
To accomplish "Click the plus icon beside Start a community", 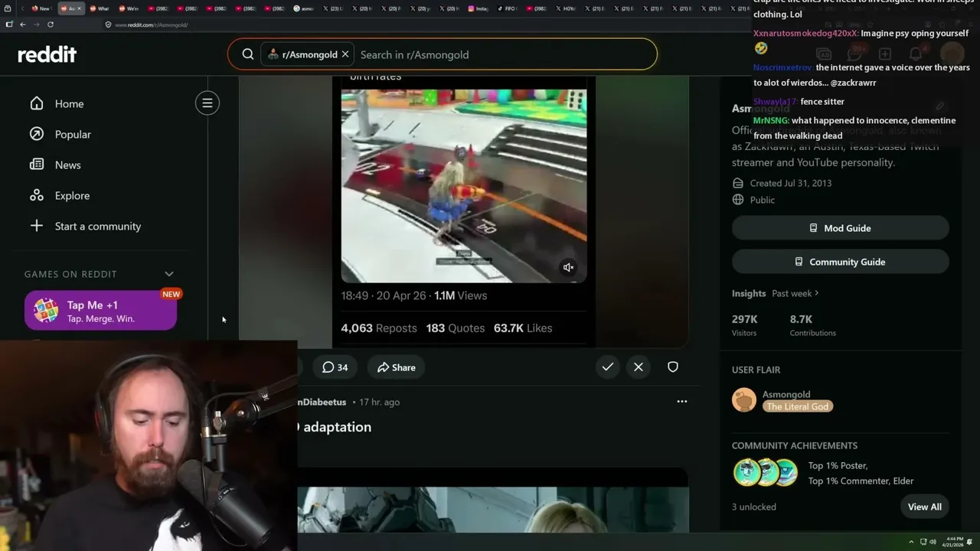I will tap(37, 226).
